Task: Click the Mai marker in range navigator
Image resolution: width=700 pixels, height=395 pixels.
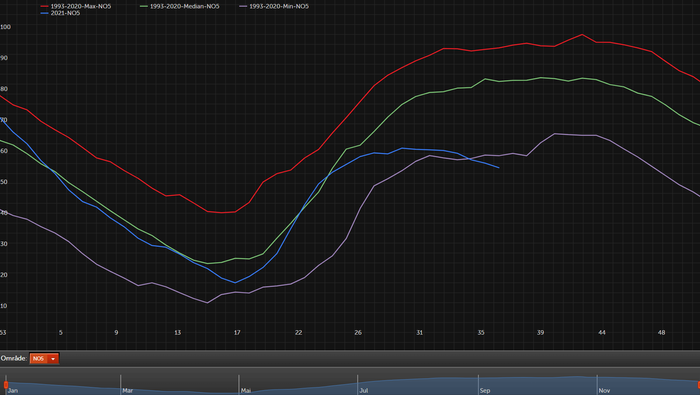Action: (246, 391)
